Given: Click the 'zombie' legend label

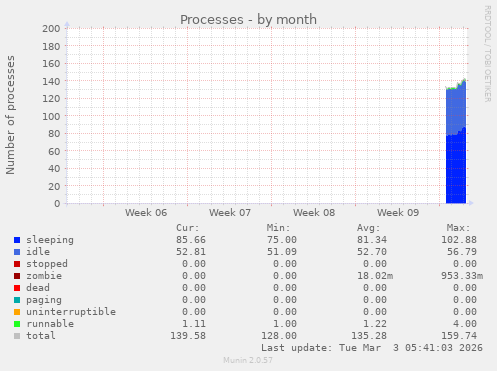Looking at the screenshot, I should coord(44,276).
